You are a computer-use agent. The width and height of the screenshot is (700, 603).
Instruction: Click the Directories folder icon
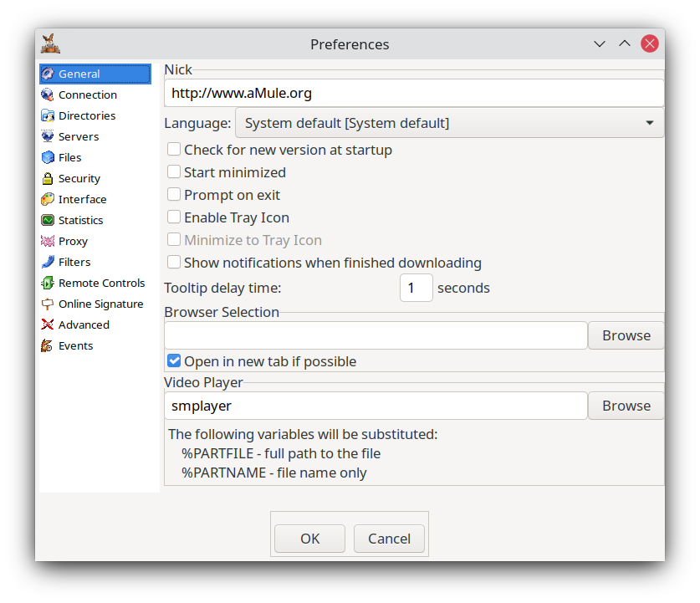[48, 115]
